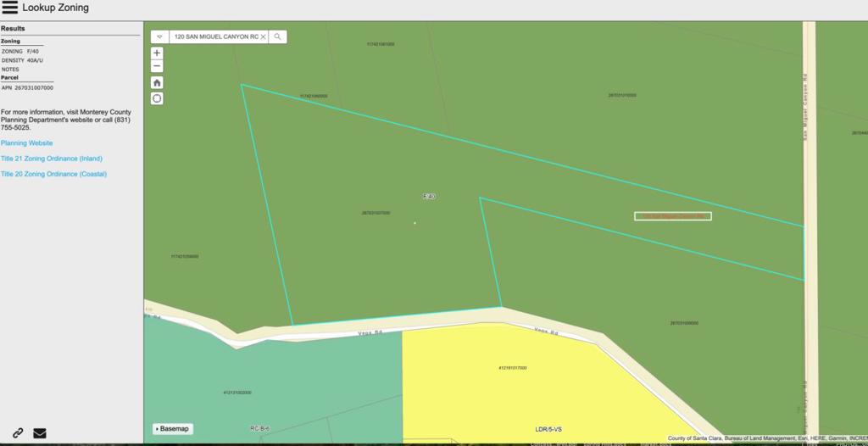Click the zoom in plus button
The width and height of the screenshot is (868, 446).
pos(157,53)
